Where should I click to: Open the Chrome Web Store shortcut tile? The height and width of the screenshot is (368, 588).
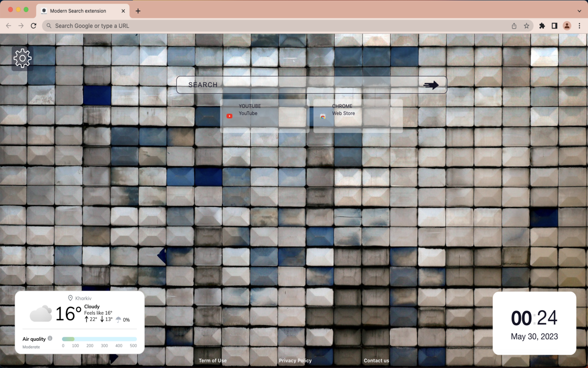point(358,116)
